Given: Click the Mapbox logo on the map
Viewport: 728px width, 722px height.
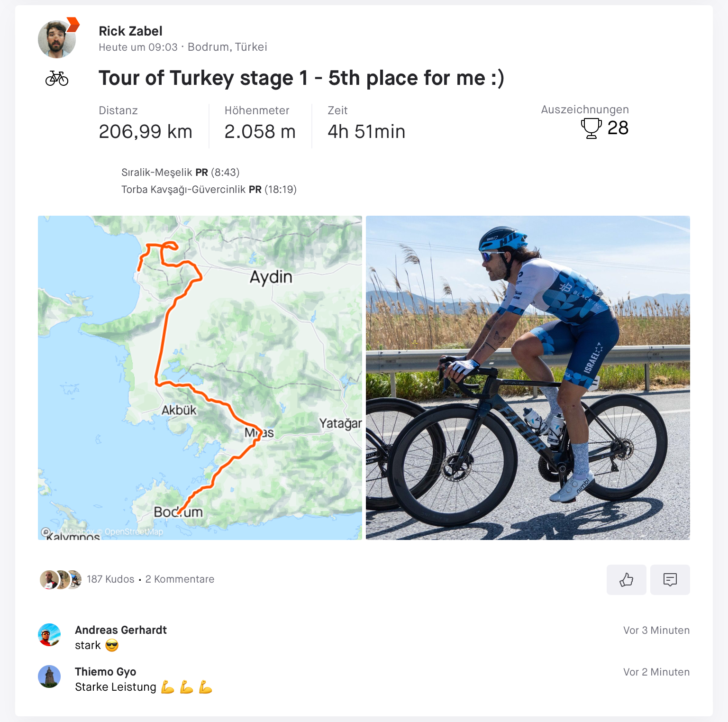Looking at the screenshot, I should [46, 532].
